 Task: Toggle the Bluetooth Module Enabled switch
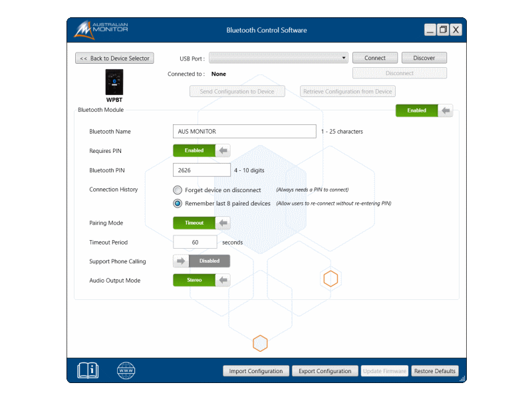424,110
